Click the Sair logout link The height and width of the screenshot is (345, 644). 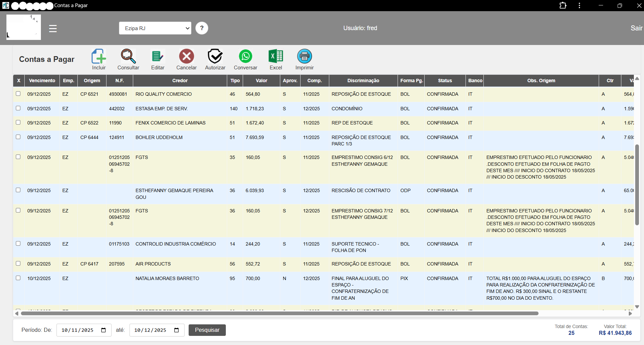pyautogui.click(x=636, y=28)
